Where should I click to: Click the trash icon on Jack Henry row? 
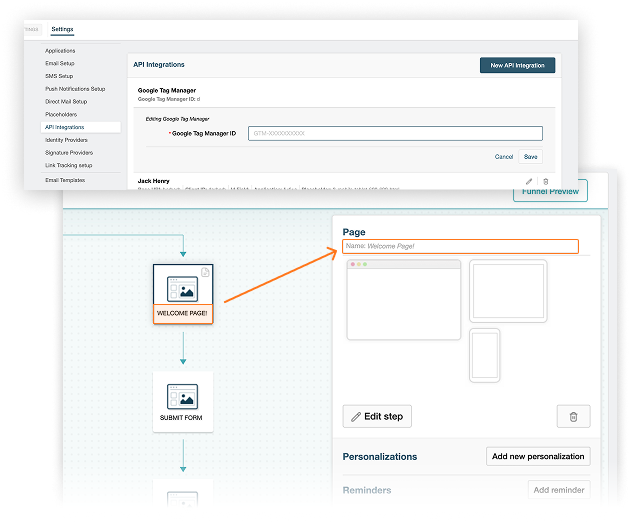(546, 181)
